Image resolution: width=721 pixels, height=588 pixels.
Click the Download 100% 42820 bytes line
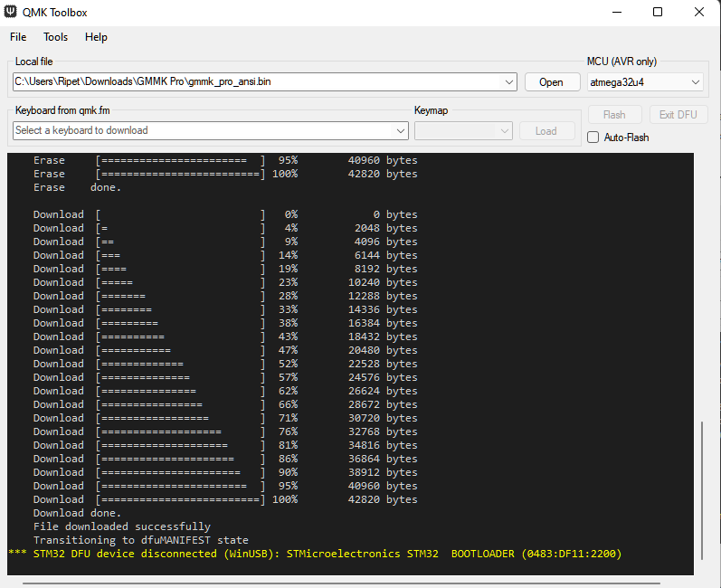pyautogui.click(x=225, y=499)
